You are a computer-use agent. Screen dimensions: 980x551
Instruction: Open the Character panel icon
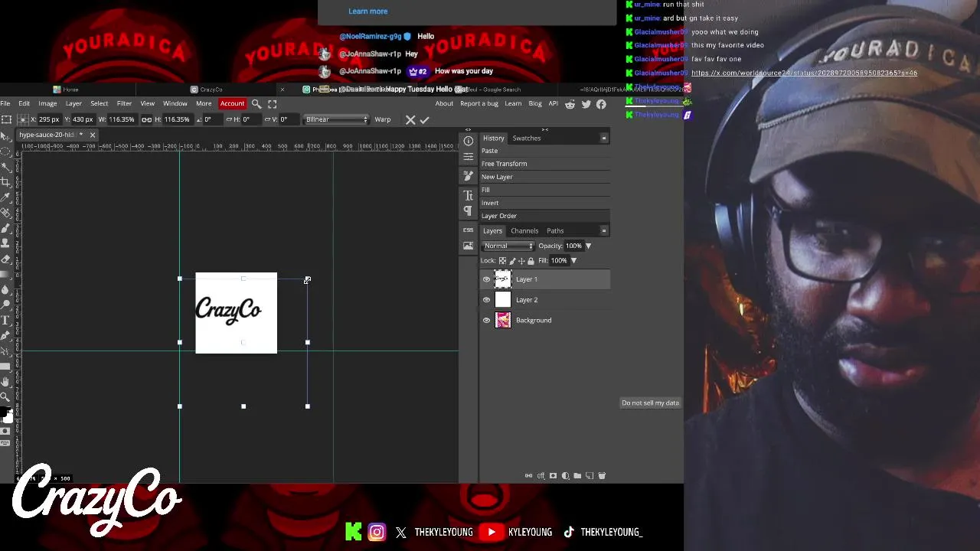point(468,196)
